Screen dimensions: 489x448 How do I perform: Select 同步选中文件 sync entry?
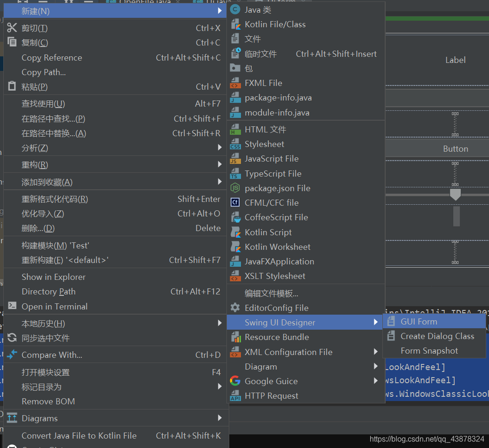pos(115,338)
